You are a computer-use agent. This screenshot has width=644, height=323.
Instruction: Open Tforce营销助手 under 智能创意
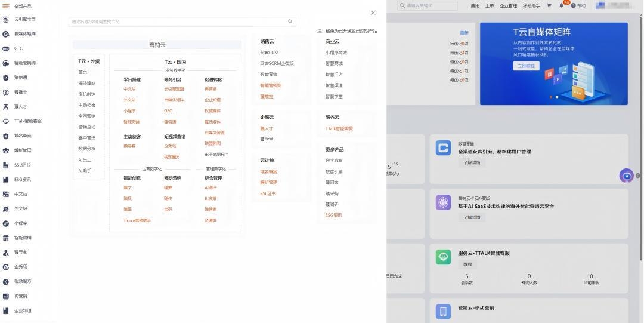[137, 220]
